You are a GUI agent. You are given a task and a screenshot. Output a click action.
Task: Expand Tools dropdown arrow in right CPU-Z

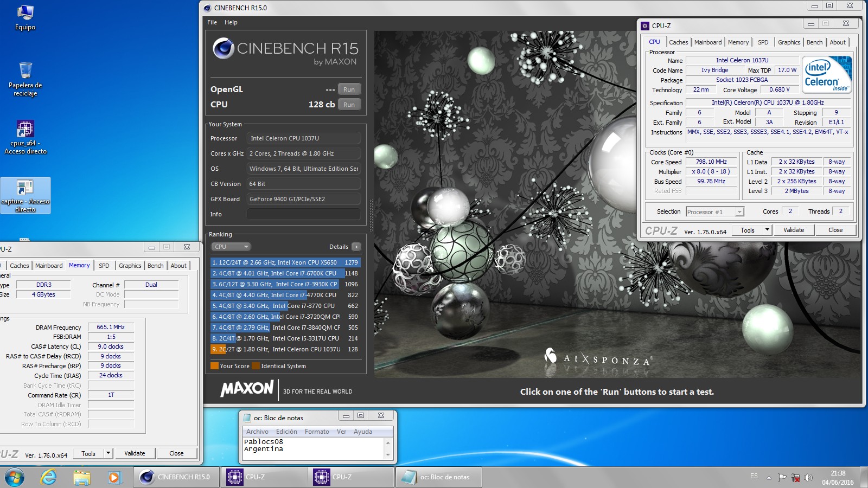(767, 230)
